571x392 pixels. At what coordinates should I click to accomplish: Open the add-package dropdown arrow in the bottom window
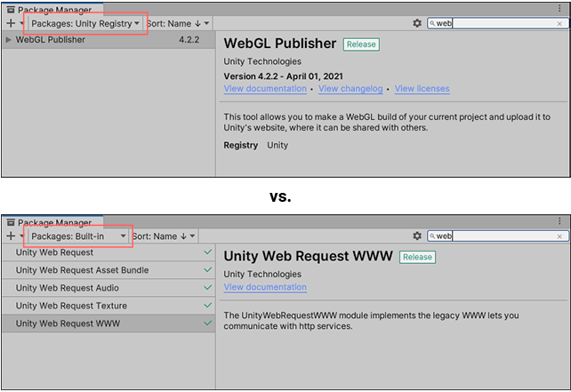tap(22, 236)
